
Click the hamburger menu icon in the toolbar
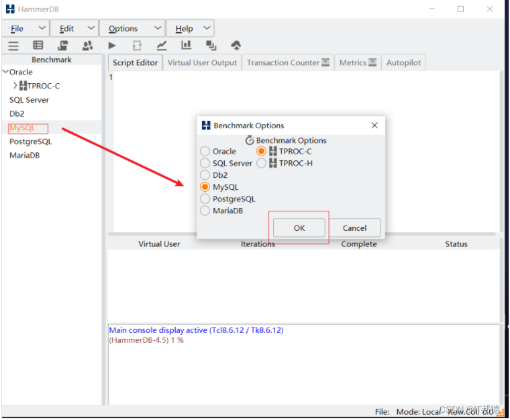point(13,46)
